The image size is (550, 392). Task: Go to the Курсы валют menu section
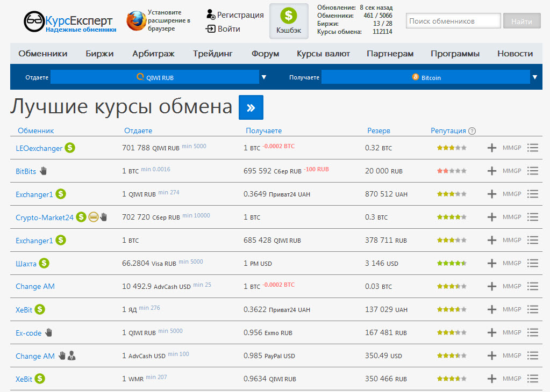tap(323, 54)
